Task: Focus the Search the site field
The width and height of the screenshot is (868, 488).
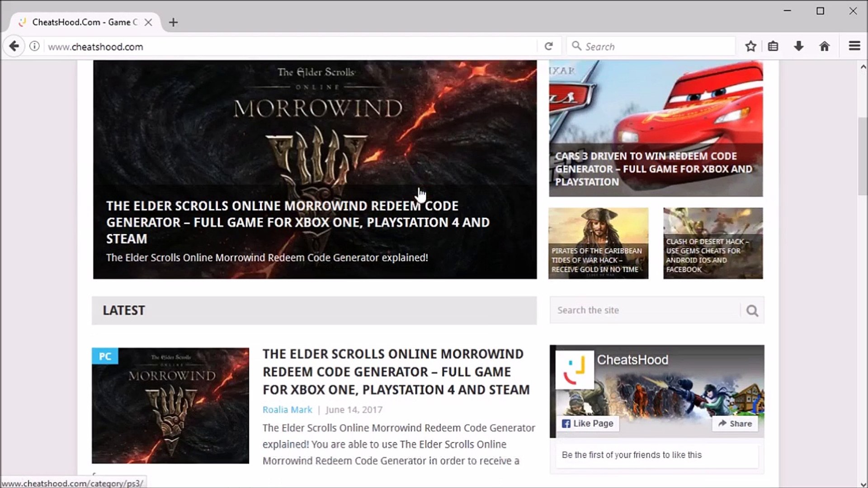Action: tap(644, 310)
